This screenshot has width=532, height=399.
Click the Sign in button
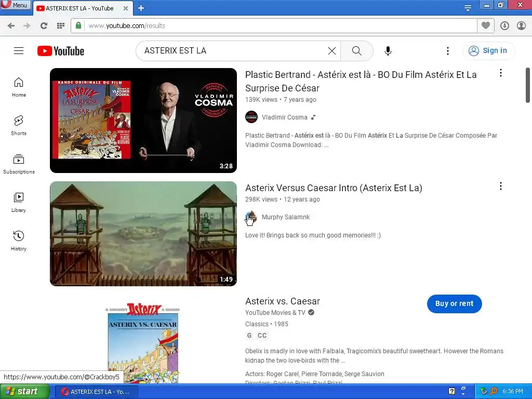tap(488, 51)
